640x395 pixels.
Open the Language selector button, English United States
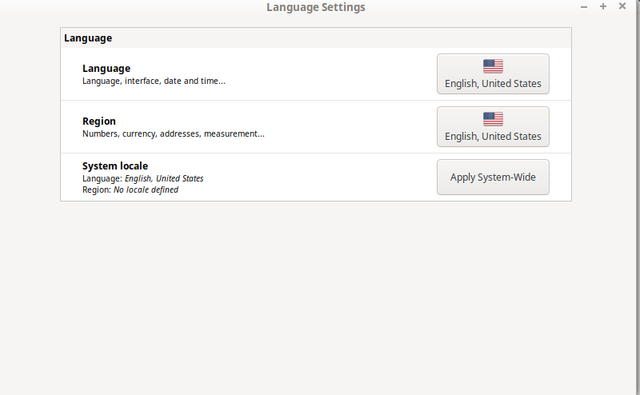click(493, 74)
